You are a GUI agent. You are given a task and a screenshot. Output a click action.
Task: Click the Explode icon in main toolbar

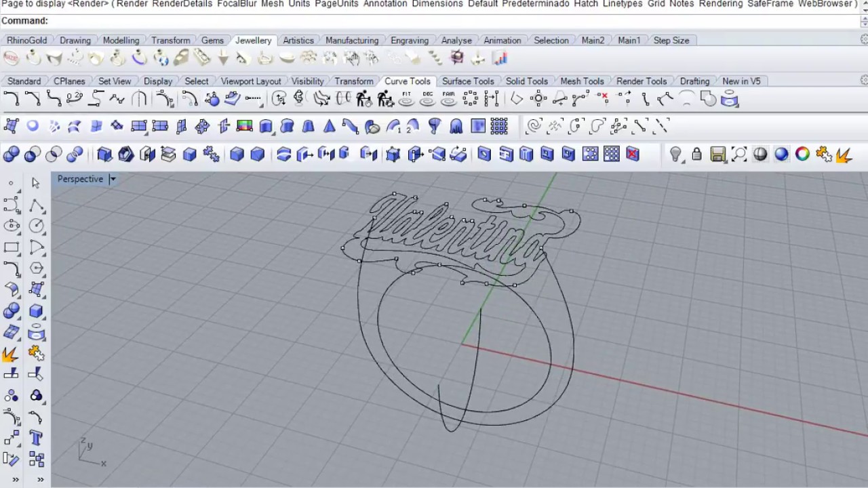click(844, 155)
